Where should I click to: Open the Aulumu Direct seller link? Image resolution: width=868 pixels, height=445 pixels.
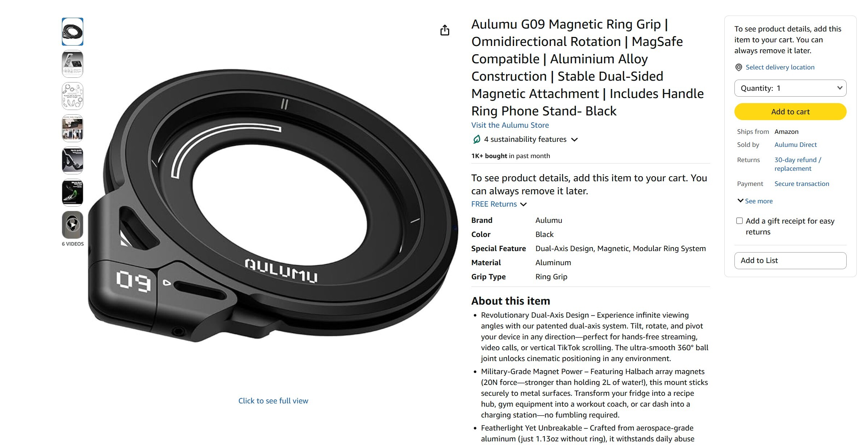click(x=795, y=145)
